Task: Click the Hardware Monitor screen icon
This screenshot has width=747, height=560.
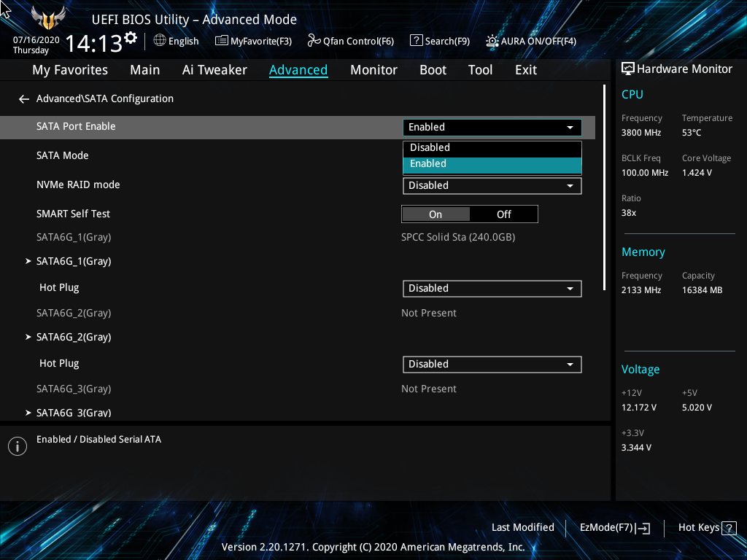Action: click(628, 69)
